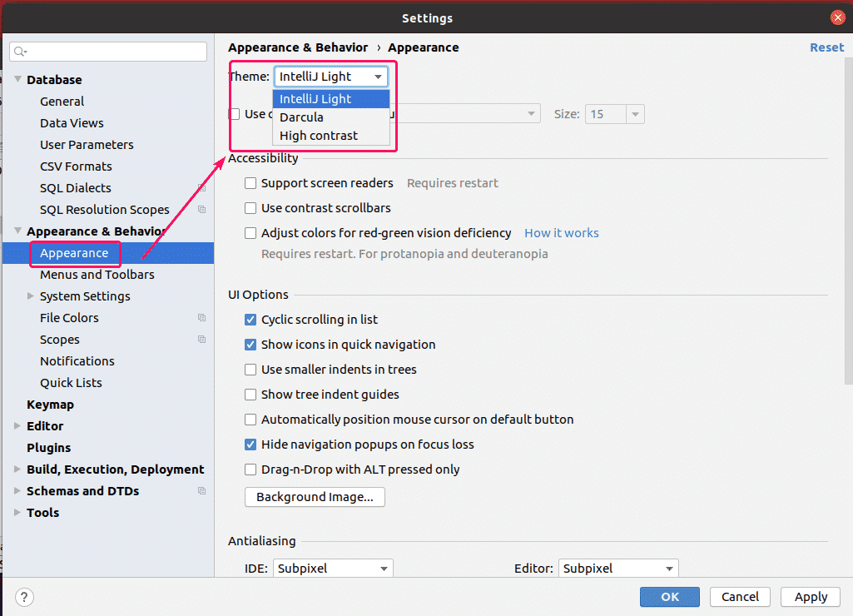The image size is (853, 616).
Task: Click the copy icon beside Schemas and DTDs
Action: [x=202, y=491]
